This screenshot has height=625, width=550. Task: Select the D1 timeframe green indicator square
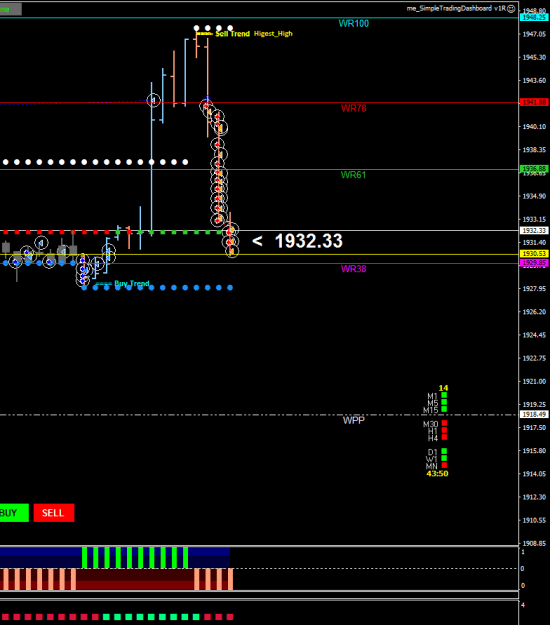(x=444, y=451)
